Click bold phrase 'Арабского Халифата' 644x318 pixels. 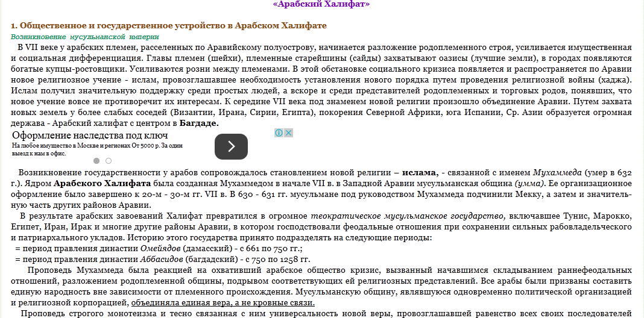[103, 184]
